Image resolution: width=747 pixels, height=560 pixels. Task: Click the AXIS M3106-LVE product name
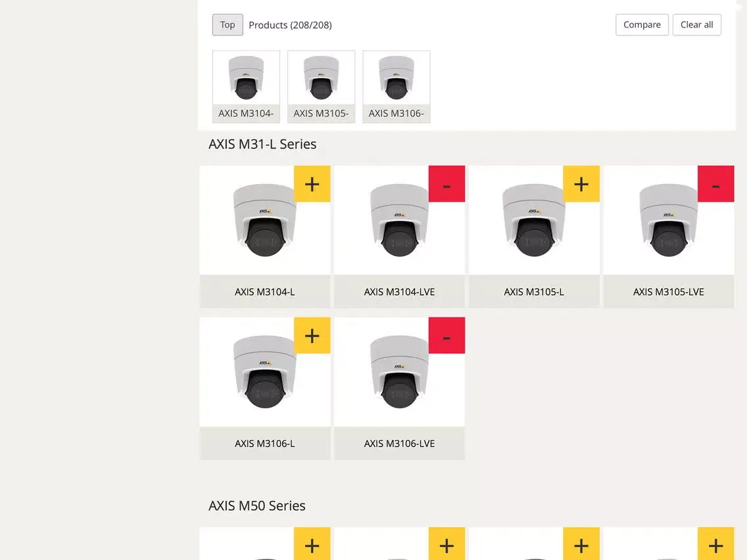point(399,444)
